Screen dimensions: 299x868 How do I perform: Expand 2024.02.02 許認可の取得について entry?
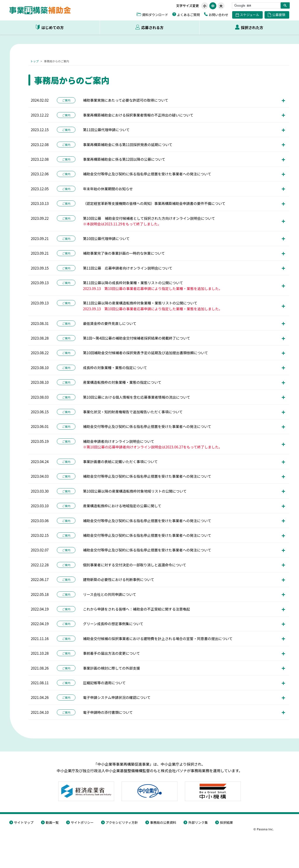point(283,100)
